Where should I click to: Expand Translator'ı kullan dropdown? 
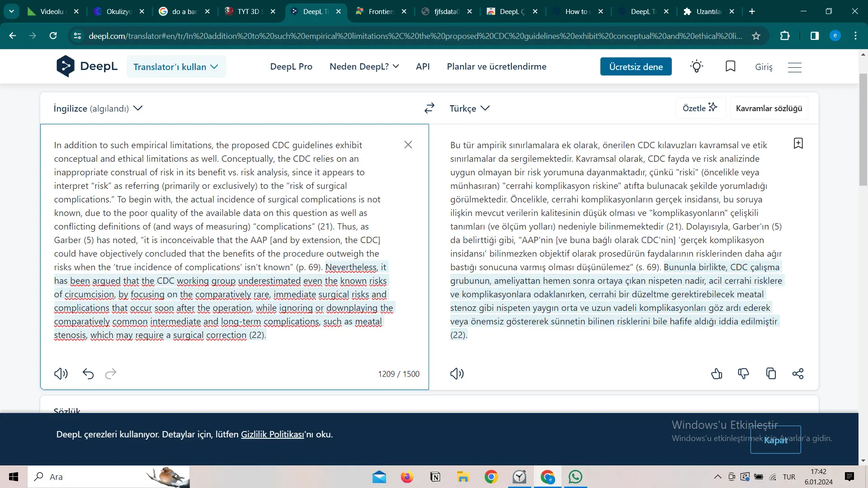pos(176,67)
